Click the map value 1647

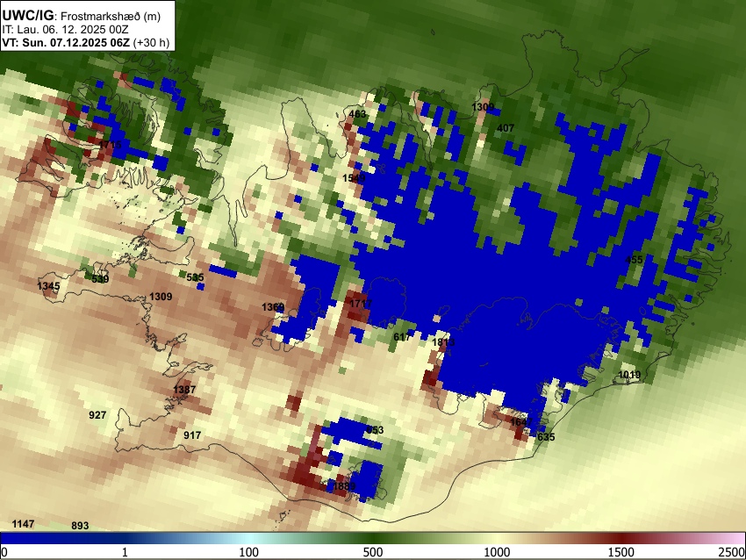tap(521, 422)
